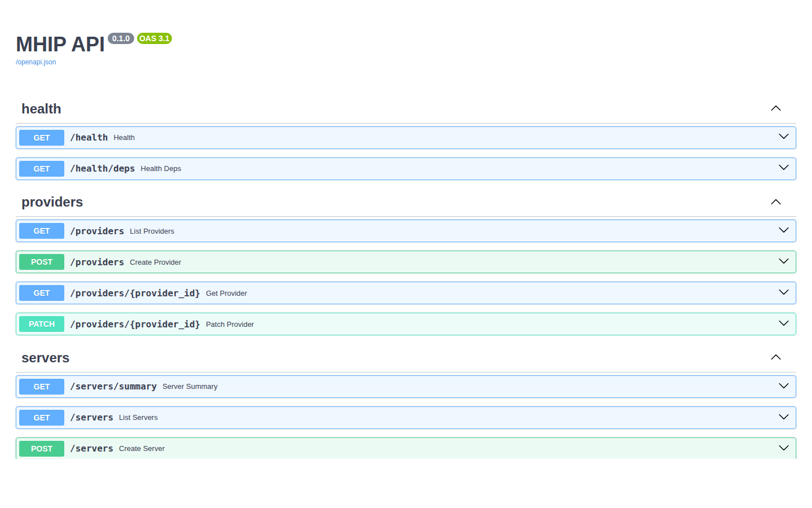Click the POST badge on Create Server
The height and width of the screenshot is (508, 812).
pos(41,448)
